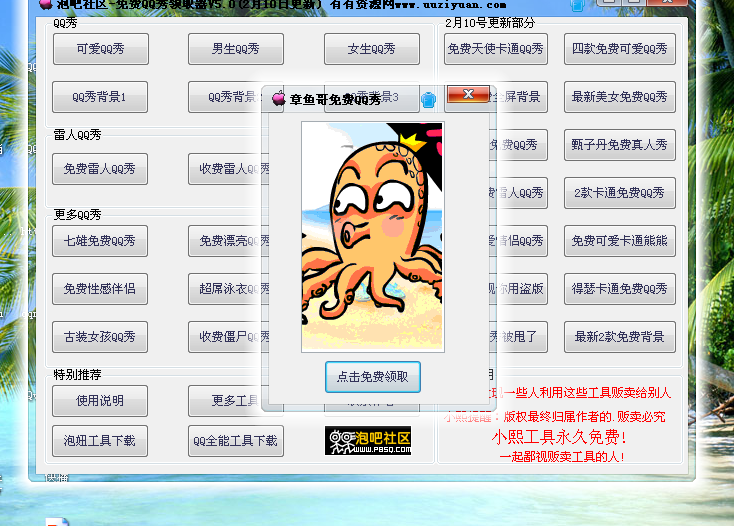Open 甄子丹免费真人秀
The width and height of the screenshot is (734, 526).
[x=620, y=145]
